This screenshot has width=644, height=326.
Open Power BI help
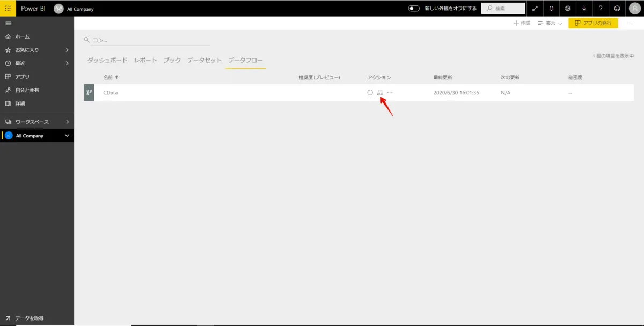[x=601, y=8]
